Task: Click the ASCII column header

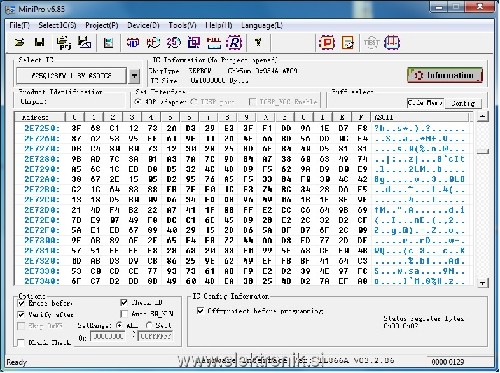Action: [x=421, y=117]
